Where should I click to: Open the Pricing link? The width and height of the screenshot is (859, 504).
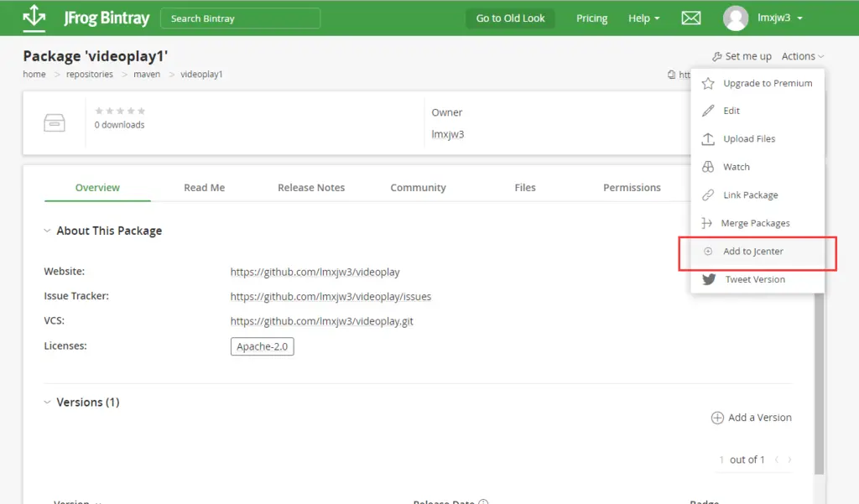click(x=591, y=18)
